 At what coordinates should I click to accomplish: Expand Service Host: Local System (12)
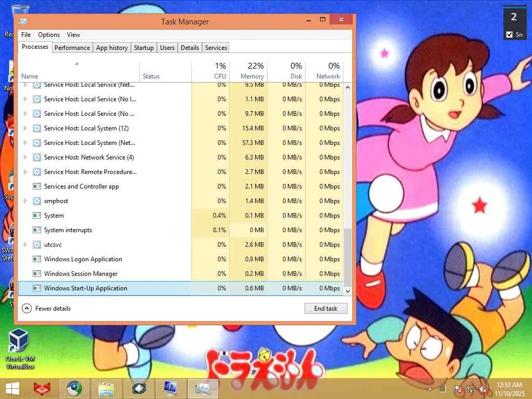[25, 128]
